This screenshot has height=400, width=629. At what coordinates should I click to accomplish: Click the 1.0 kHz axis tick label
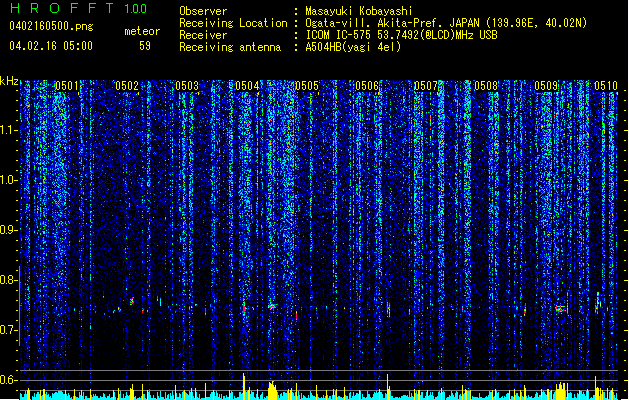point(9,181)
